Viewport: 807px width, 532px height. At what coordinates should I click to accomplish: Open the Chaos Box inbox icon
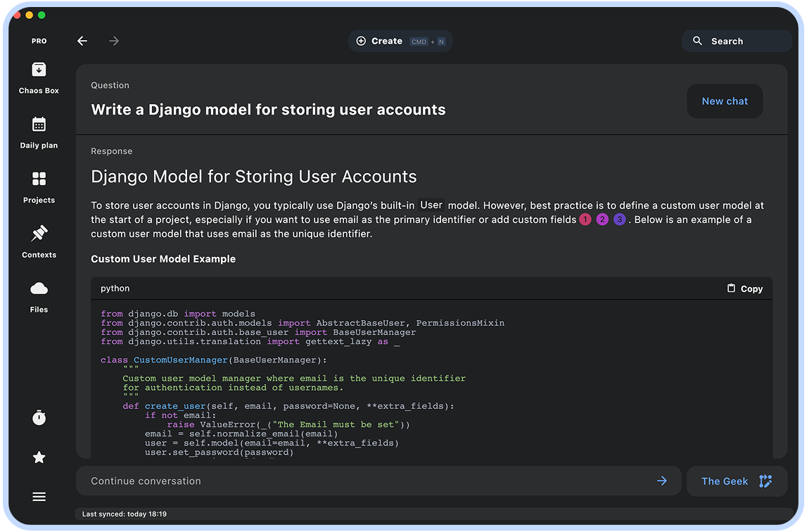pos(39,70)
